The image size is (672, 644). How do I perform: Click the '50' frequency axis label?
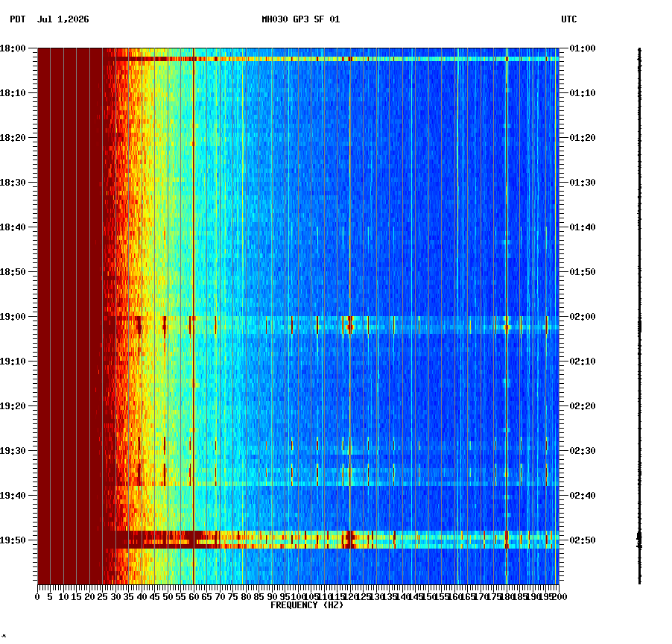(168, 597)
